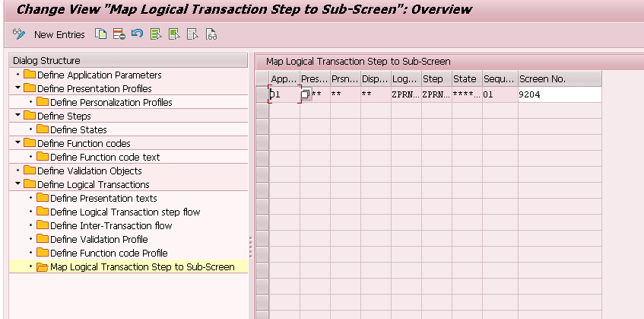
Task: Click the Define States folder icon
Action: tap(43, 129)
